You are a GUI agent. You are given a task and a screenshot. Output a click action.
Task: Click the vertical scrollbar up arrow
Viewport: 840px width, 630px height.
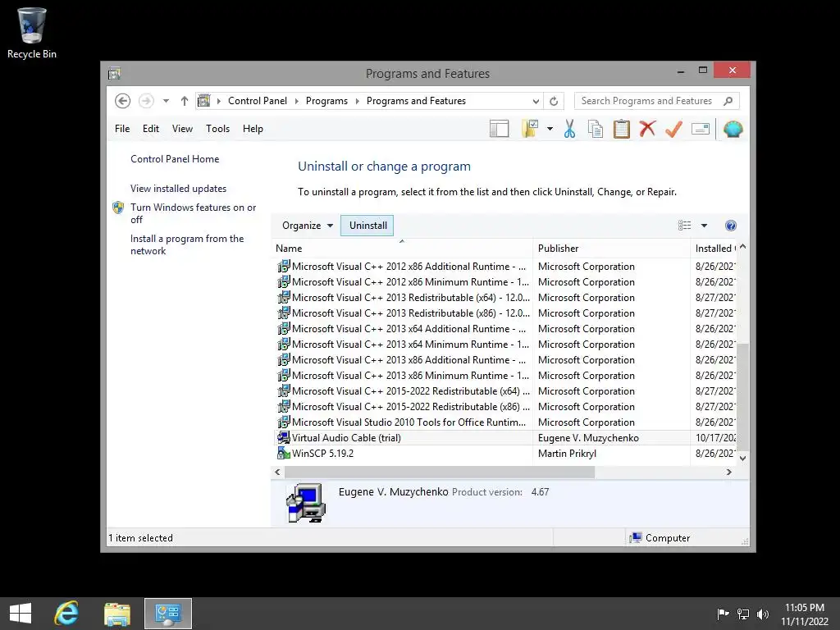point(742,247)
